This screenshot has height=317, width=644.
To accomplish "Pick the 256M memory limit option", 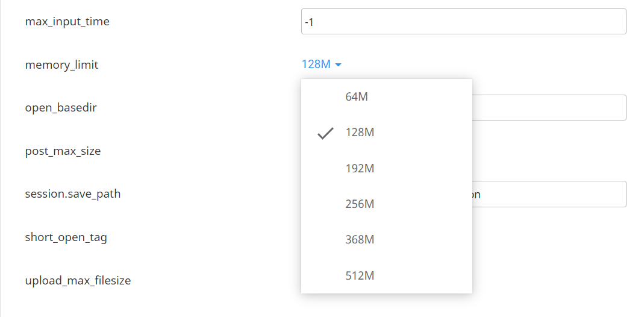I will pos(360,204).
